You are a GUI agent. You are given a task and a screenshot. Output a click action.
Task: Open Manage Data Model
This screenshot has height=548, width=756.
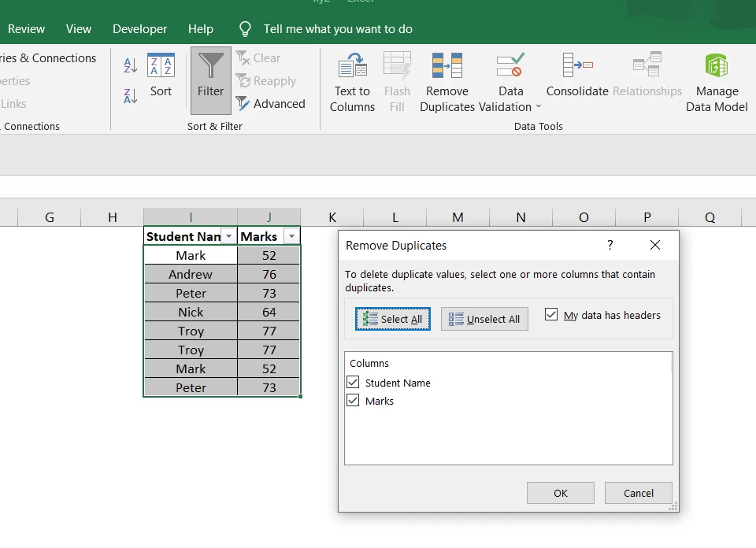point(717,82)
